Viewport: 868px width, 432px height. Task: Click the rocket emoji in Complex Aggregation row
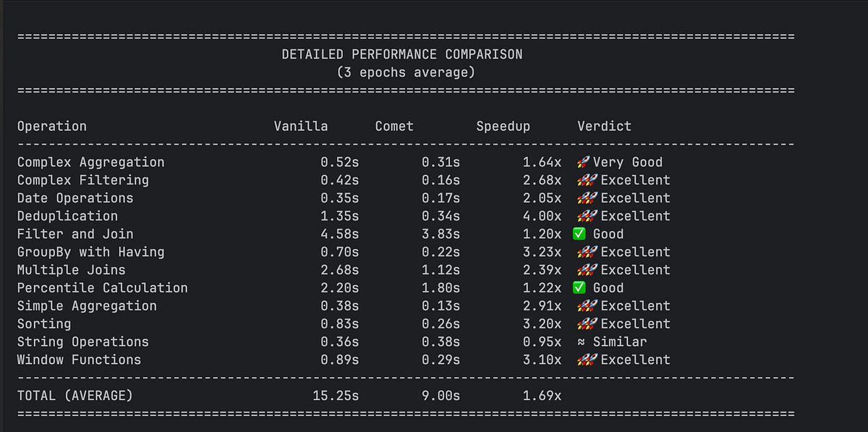click(584, 162)
